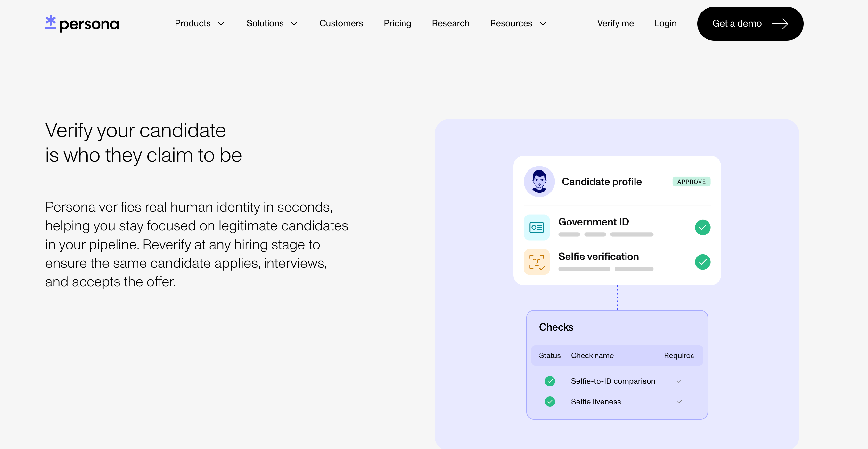
Task: Toggle the Selfie-to-ID comparison required checkmark
Action: (679, 381)
